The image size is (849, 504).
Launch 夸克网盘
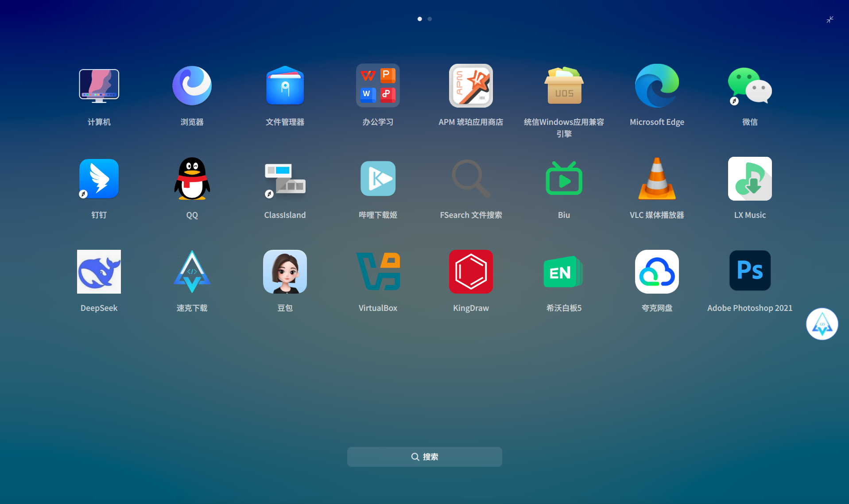pyautogui.click(x=657, y=271)
